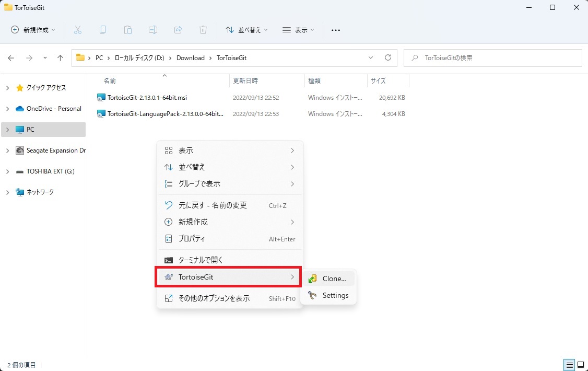Expand Seagate Expansion Drive tree node
Image resolution: width=588 pixels, height=371 pixels.
7,151
